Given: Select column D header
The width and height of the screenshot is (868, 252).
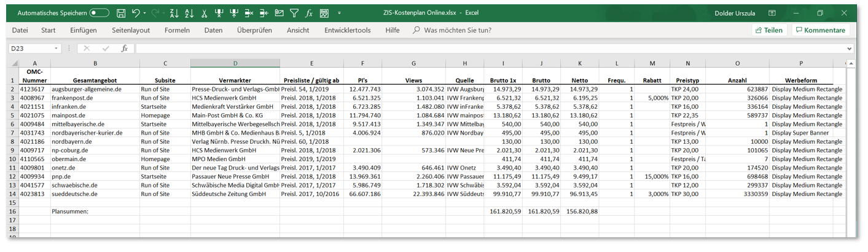Looking at the screenshot, I should pyautogui.click(x=235, y=63).
